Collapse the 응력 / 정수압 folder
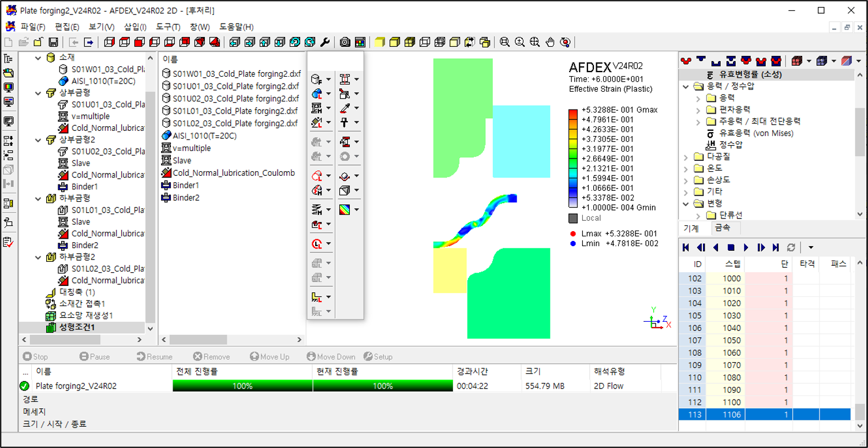Viewport: 868px width, 448px height. pyautogui.click(x=686, y=86)
